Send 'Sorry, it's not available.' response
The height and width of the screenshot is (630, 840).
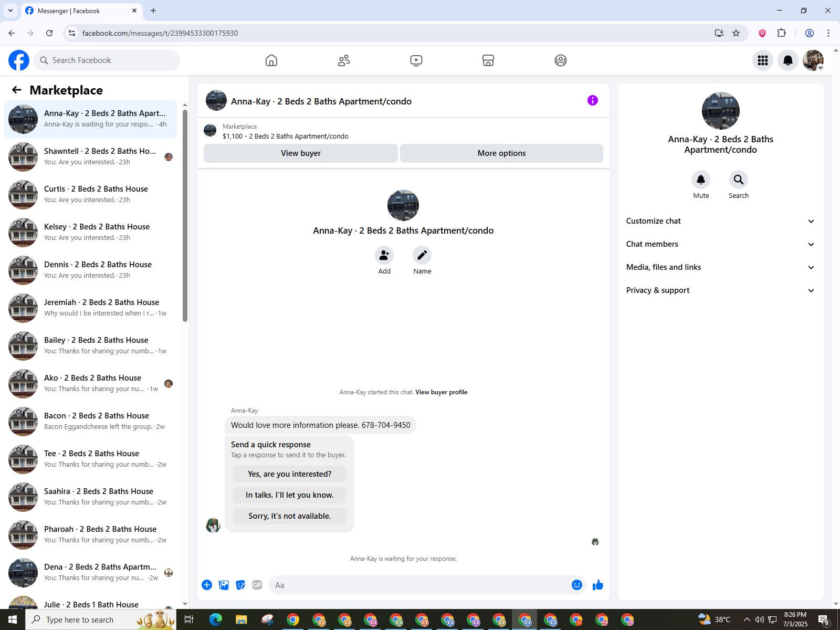289,516
